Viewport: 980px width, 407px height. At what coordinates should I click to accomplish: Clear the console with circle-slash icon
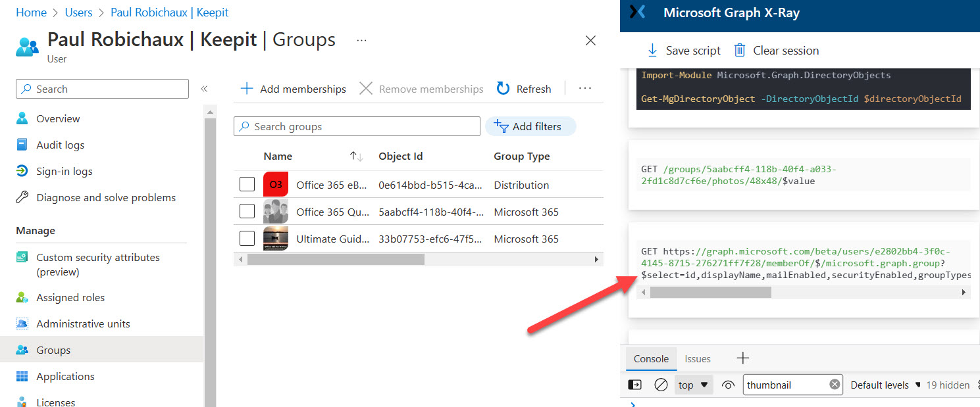pos(661,385)
